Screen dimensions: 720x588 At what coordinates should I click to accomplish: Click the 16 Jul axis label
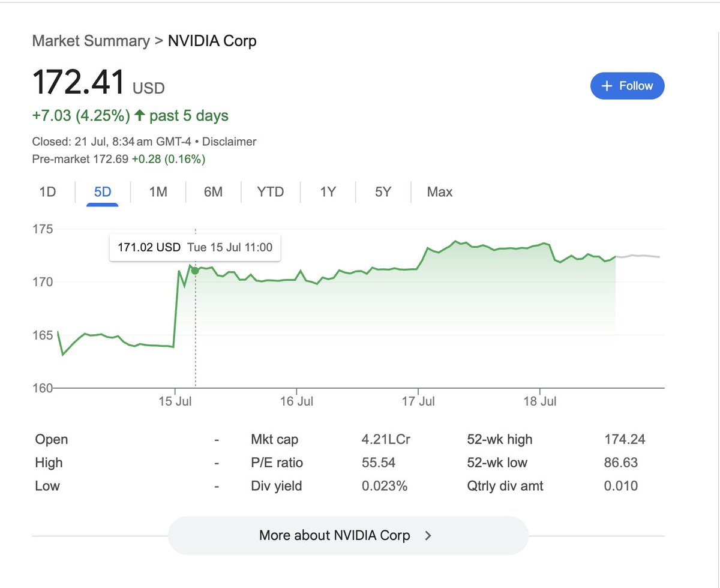point(297,401)
